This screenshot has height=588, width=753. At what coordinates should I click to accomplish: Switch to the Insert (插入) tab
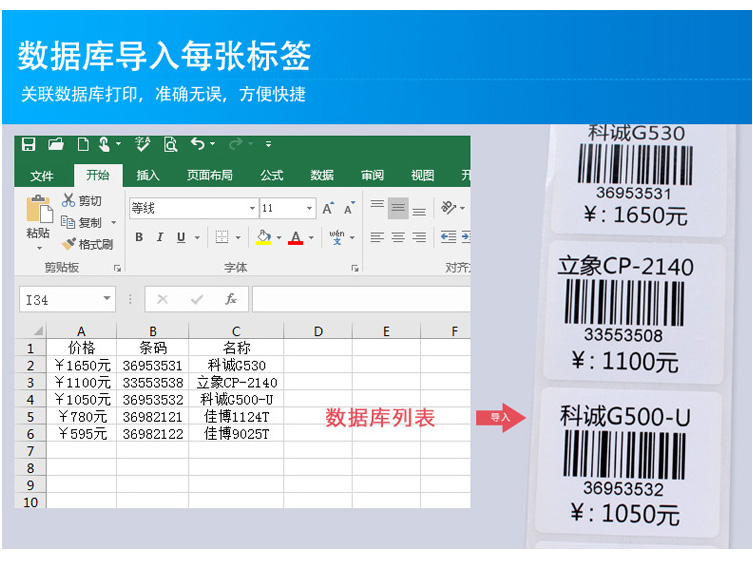[148, 175]
